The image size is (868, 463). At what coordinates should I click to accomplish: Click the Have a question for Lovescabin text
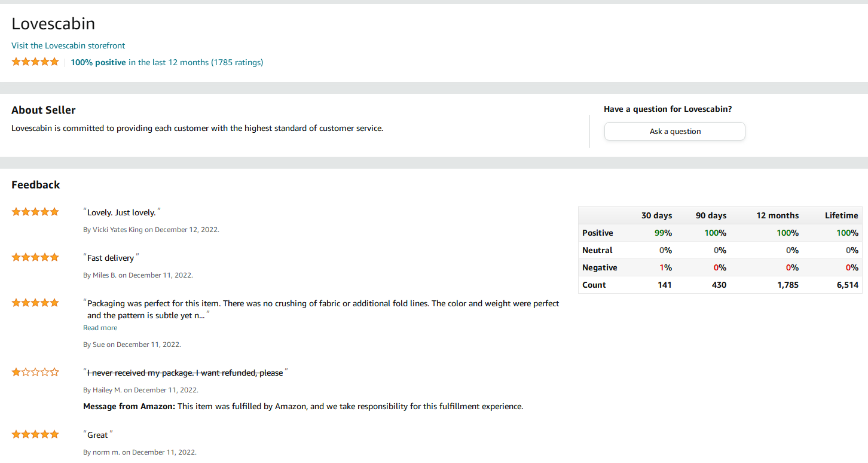click(668, 109)
